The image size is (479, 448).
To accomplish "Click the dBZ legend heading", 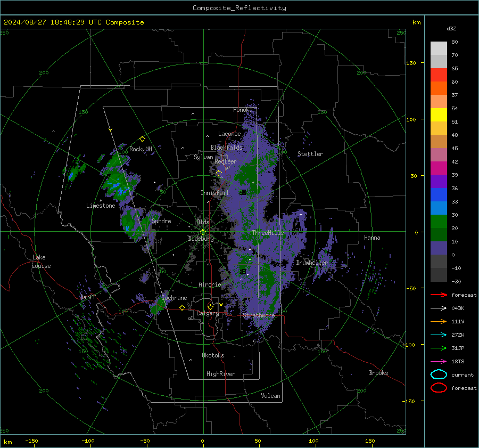I will [451, 28].
